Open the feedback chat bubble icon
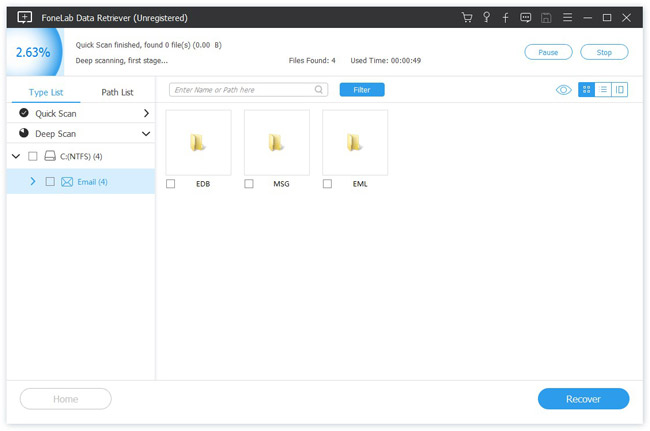The height and width of the screenshot is (431, 650). click(x=526, y=17)
